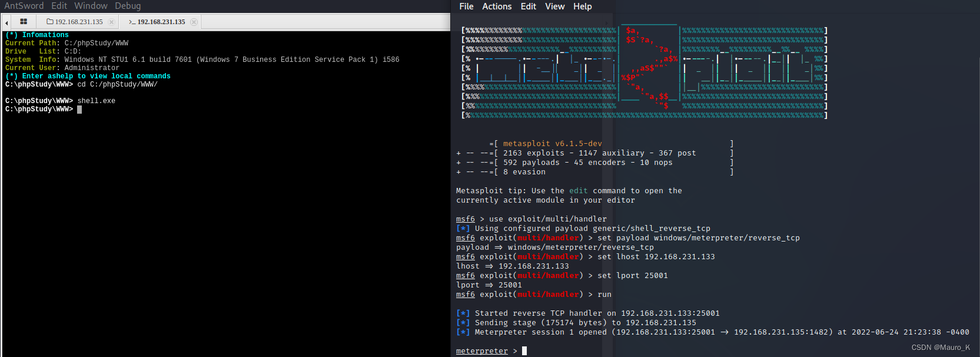
Task: Click the 'Current User: Administrator' line
Action: pyautogui.click(x=62, y=68)
